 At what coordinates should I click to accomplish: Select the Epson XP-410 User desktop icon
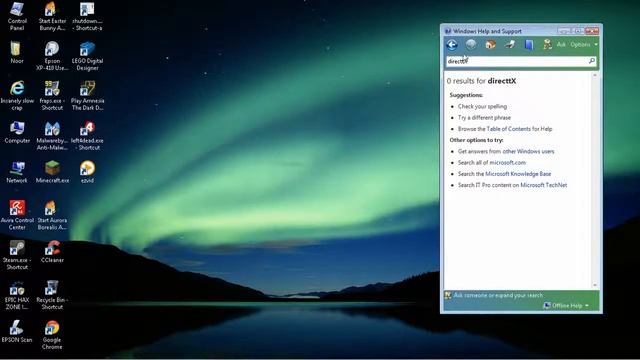tap(52, 56)
